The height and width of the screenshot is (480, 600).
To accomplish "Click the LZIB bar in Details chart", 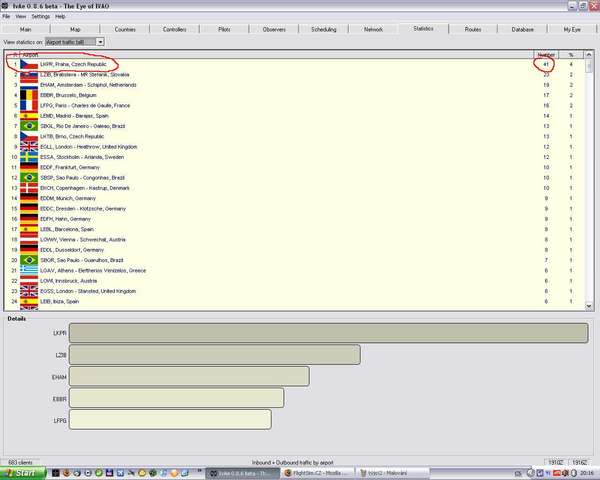I will [215, 355].
